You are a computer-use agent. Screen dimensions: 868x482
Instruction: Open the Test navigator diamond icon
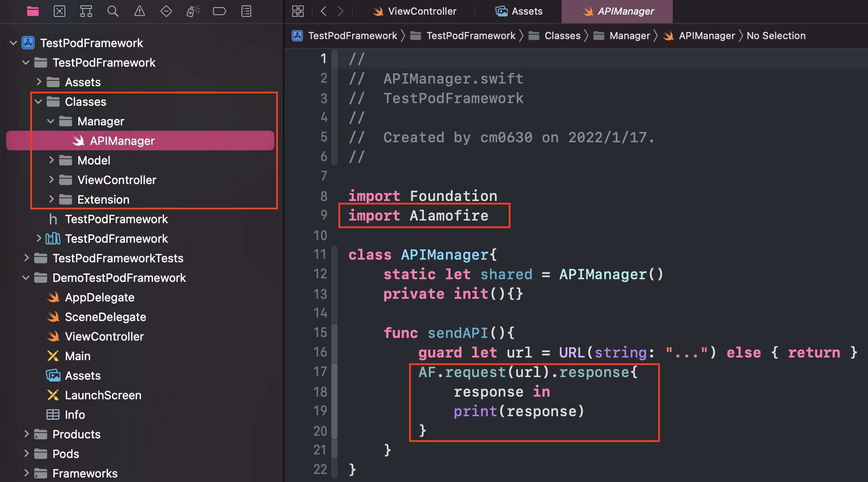[x=166, y=11]
